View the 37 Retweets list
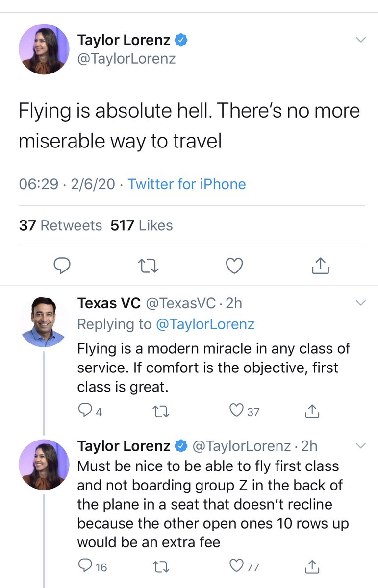The width and height of the screenshot is (378, 588). pos(60,225)
